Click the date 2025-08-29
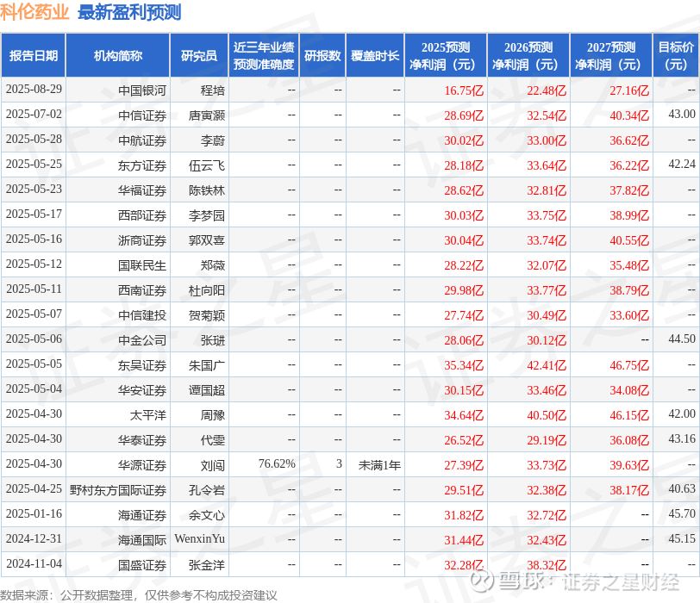The image size is (700, 603). pyautogui.click(x=34, y=90)
